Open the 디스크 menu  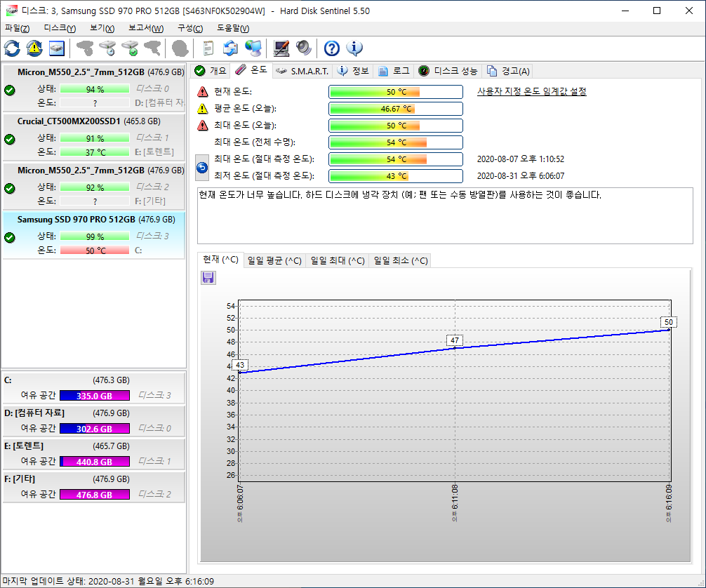pos(60,28)
